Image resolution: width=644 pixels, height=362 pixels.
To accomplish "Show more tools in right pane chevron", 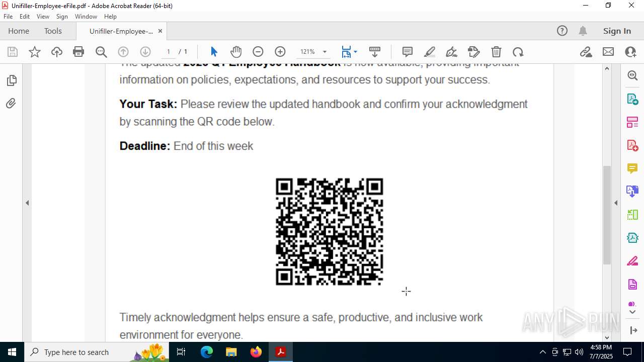I will click(x=632, y=312).
